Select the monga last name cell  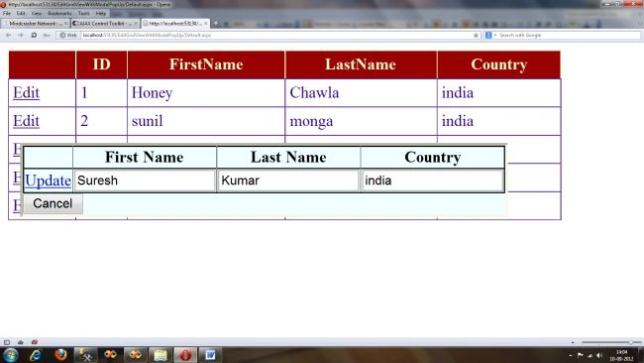[361, 121]
